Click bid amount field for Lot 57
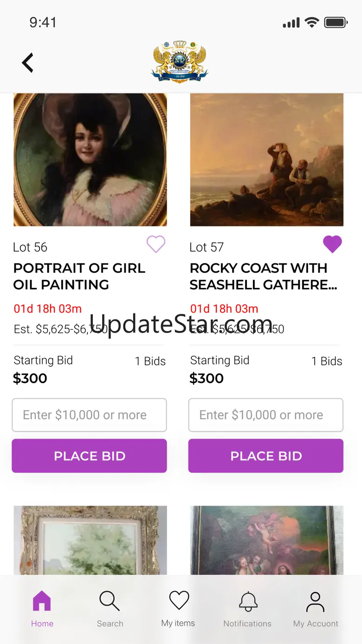The height and width of the screenshot is (644, 362). 266,415
